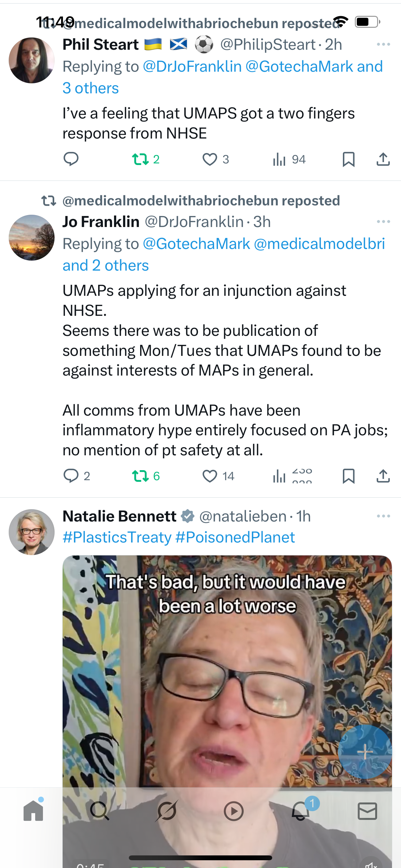Play Natalie Bennett's video
The height and width of the screenshot is (868, 401).
click(x=227, y=674)
